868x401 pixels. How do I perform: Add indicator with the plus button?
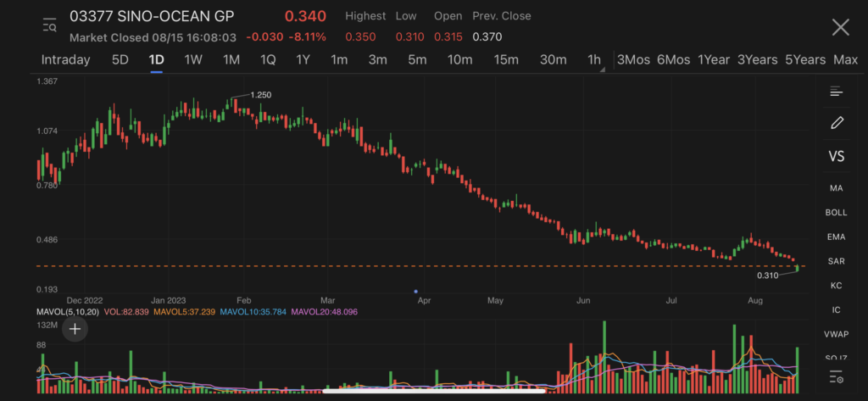pos(75,330)
